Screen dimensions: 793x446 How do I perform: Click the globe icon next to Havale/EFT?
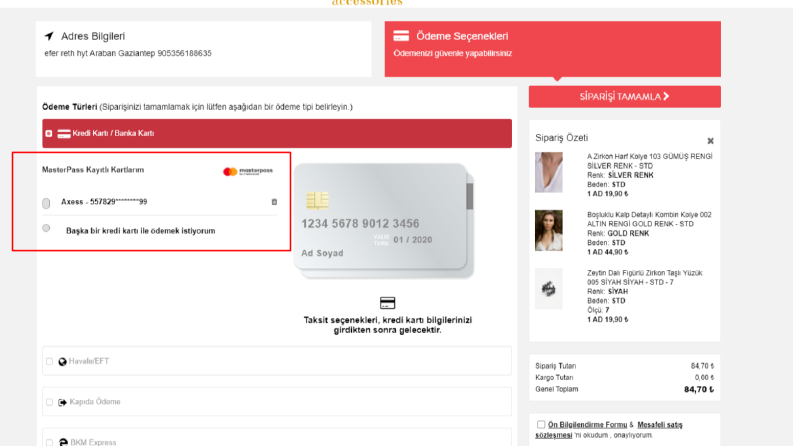click(x=62, y=362)
